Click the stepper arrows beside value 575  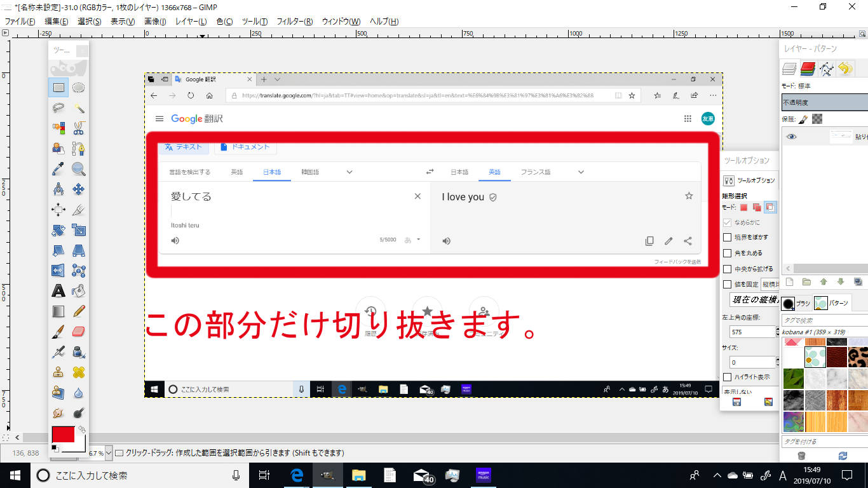[777, 332]
